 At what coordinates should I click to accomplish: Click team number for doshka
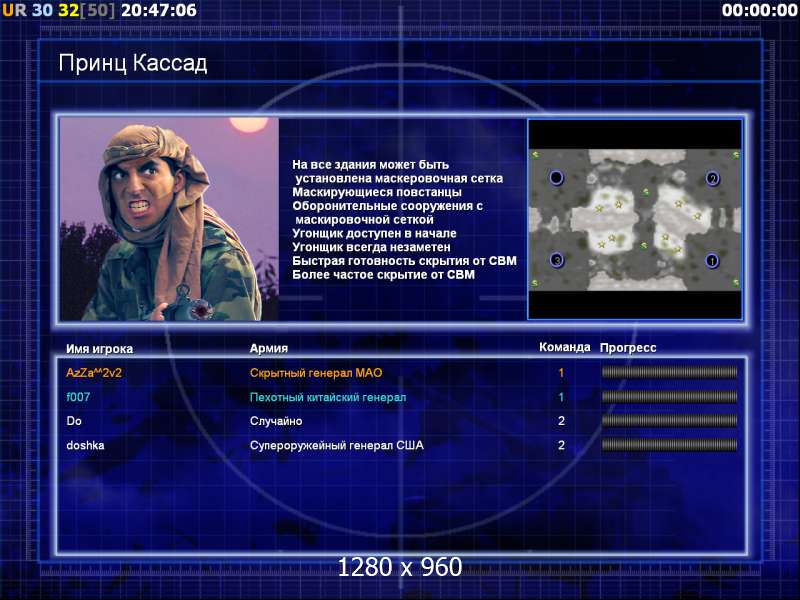click(x=561, y=445)
